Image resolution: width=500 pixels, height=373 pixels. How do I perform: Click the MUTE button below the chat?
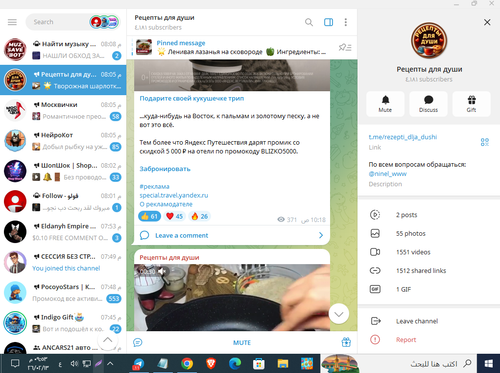click(242, 342)
